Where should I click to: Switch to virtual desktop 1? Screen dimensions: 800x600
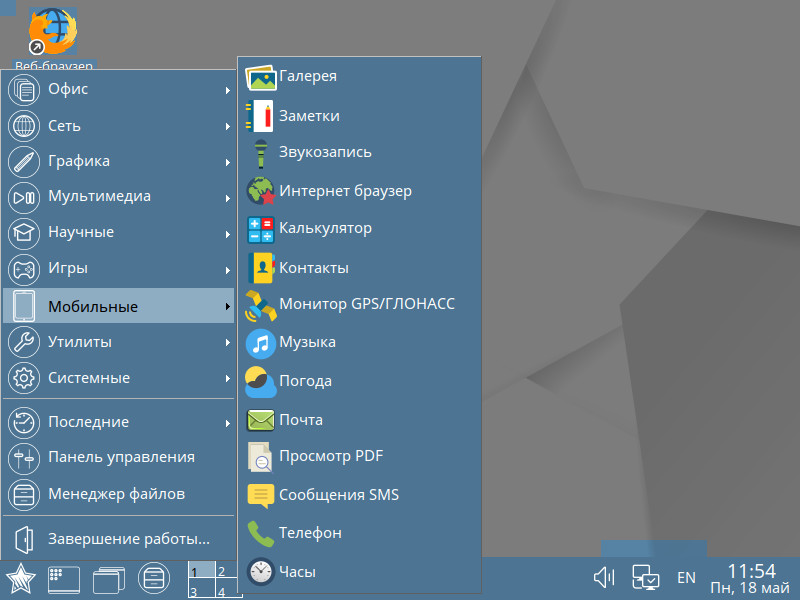[x=202, y=569]
